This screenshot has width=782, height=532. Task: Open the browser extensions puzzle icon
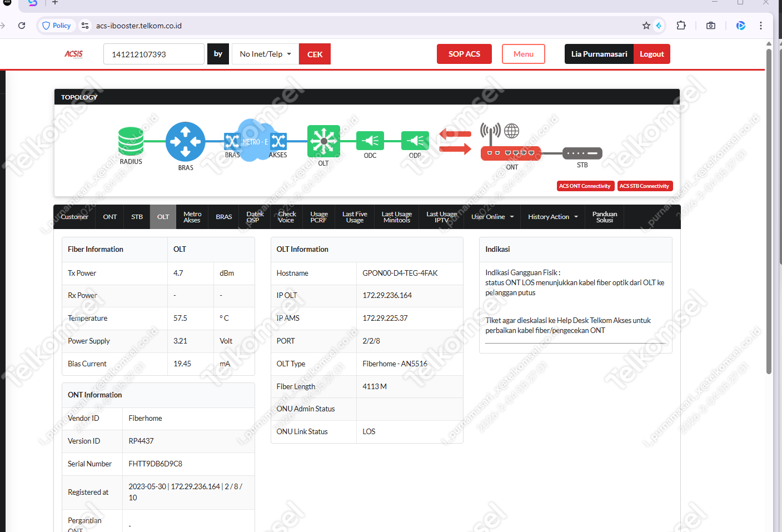tap(681, 26)
